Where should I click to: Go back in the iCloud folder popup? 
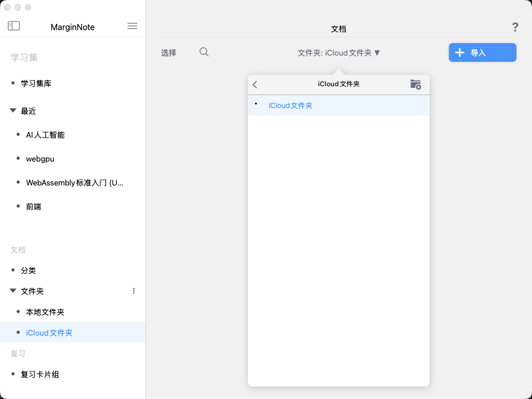click(x=255, y=85)
